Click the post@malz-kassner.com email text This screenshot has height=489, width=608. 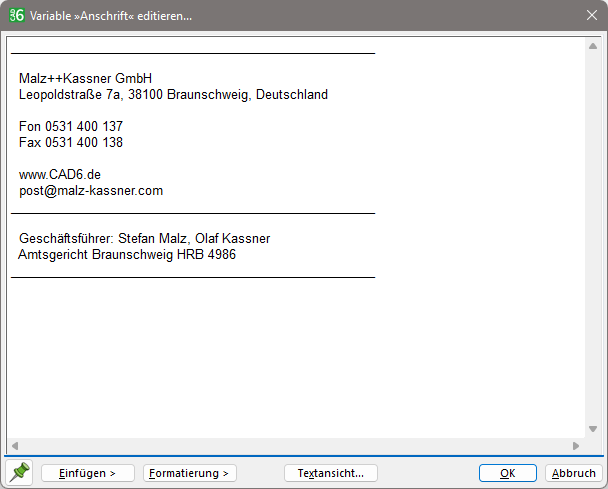click(x=91, y=191)
